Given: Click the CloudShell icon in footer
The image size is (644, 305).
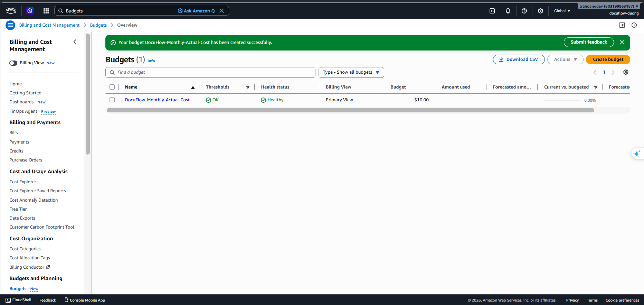Looking at the screenshot, I should (8, 300).
